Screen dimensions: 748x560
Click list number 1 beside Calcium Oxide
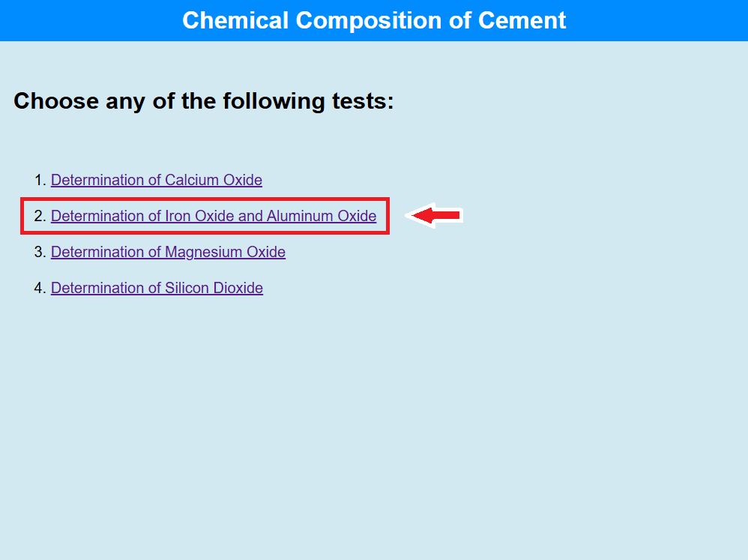(x=40, y=180)
